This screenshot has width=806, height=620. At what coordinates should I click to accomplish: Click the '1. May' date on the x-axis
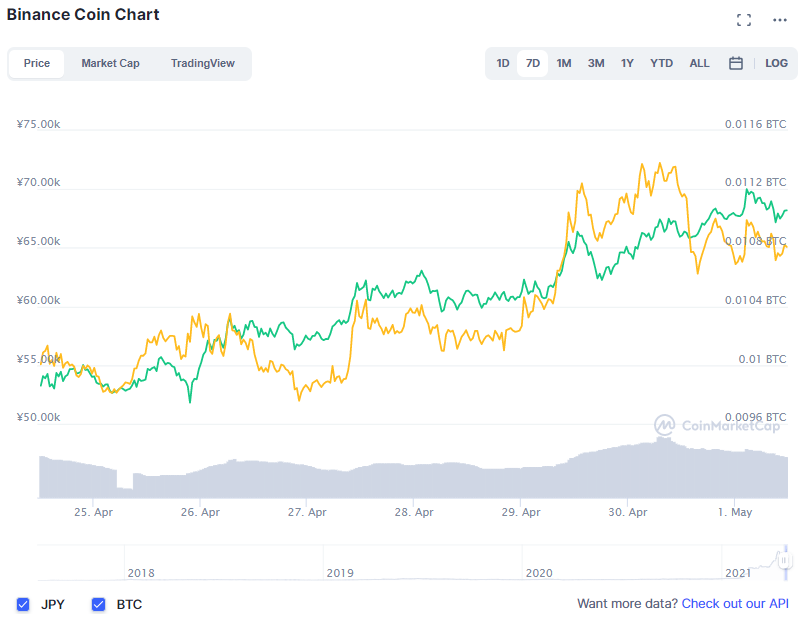click(x=735, y=512)
